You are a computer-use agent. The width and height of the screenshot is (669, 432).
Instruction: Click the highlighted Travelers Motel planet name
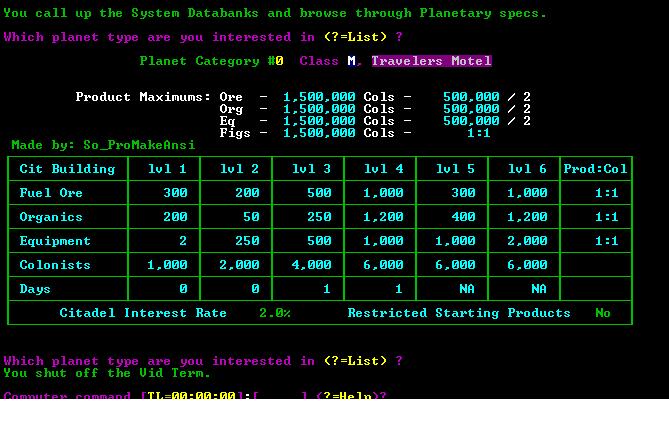[x=431, y=61]
